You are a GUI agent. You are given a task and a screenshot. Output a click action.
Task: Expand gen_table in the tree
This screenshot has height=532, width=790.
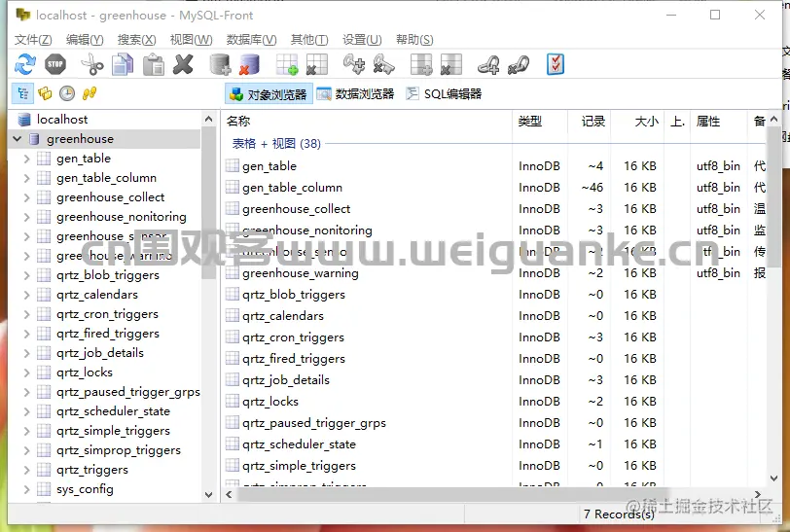coord(27,159)
